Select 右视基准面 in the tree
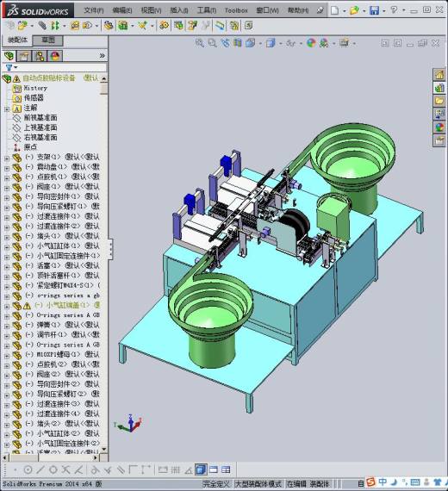 [40, 137]
